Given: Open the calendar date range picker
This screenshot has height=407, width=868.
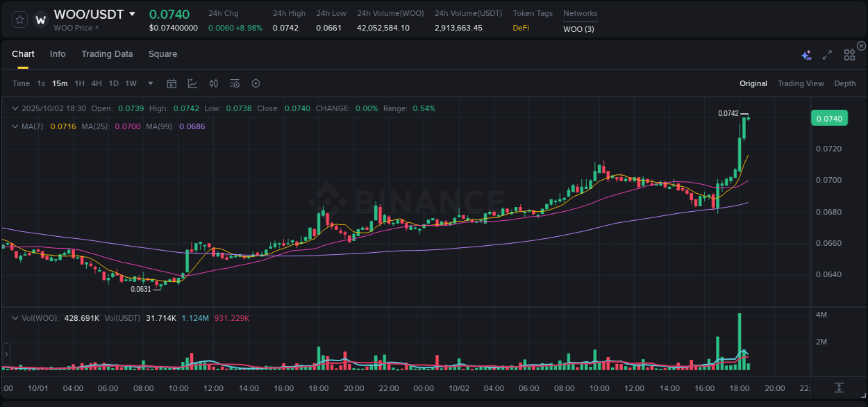Looking at the screenshot, I should pos(172,83).
